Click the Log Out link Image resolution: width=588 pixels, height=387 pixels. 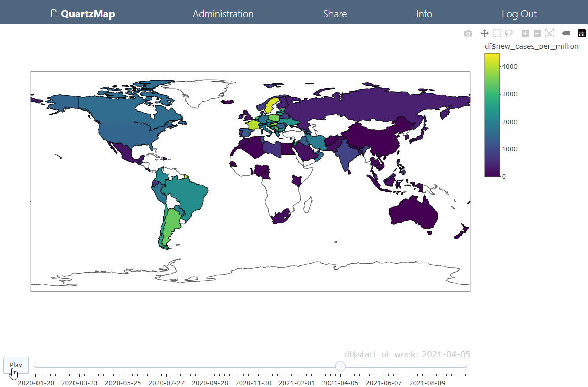pos(519,14)
